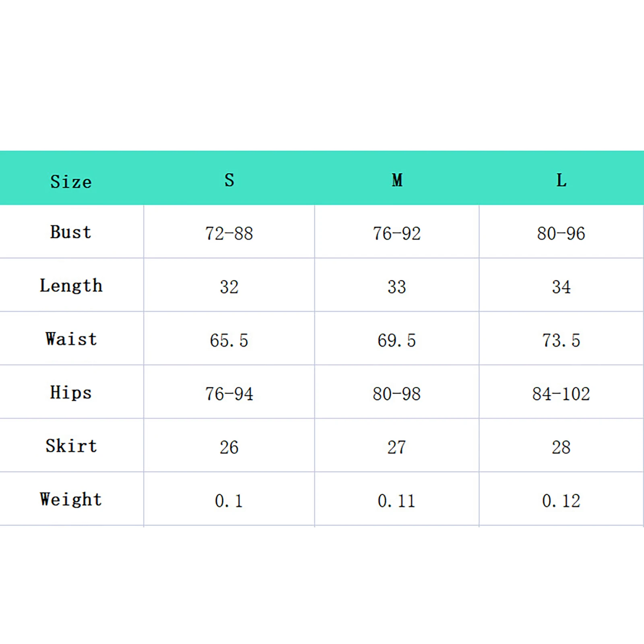Image resolution: width=644 pixels, height=644 pixels.
Task: Click the waist value 69.5
Action: click(x=397, y=341)
